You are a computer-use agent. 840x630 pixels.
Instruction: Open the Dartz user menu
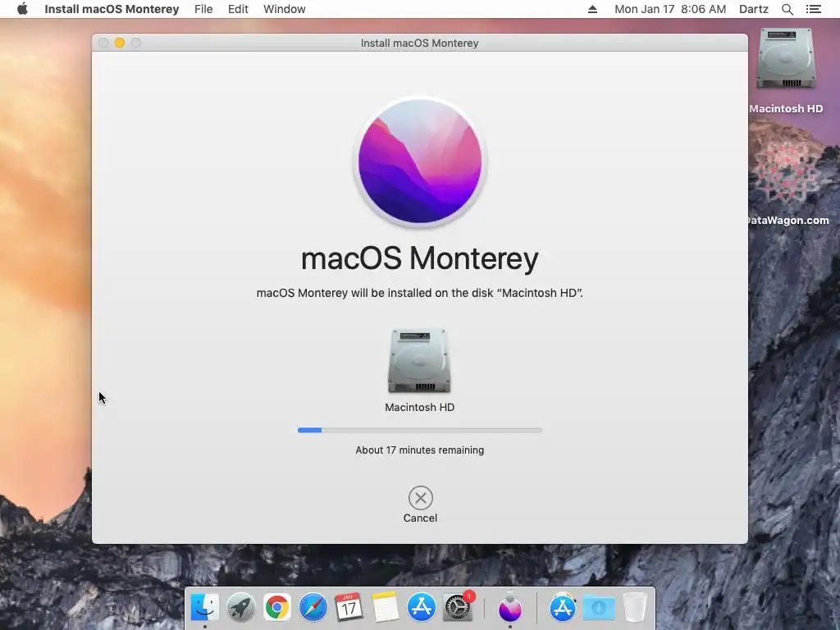754,9
